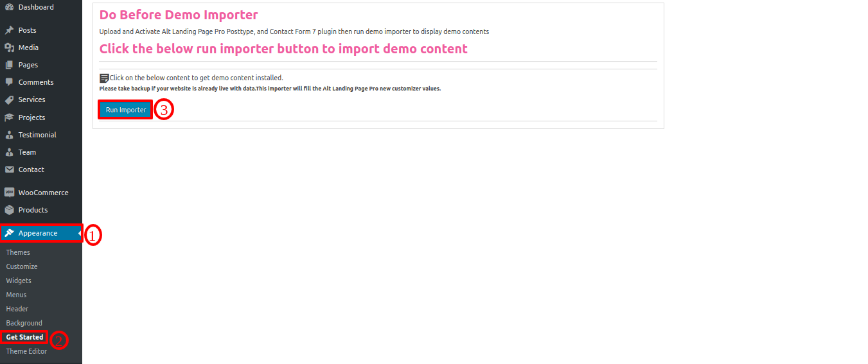The height and width of the screenshot is (364, 868).
Task: Click the Projects graduation cap icon
Action: coord(9,117)
